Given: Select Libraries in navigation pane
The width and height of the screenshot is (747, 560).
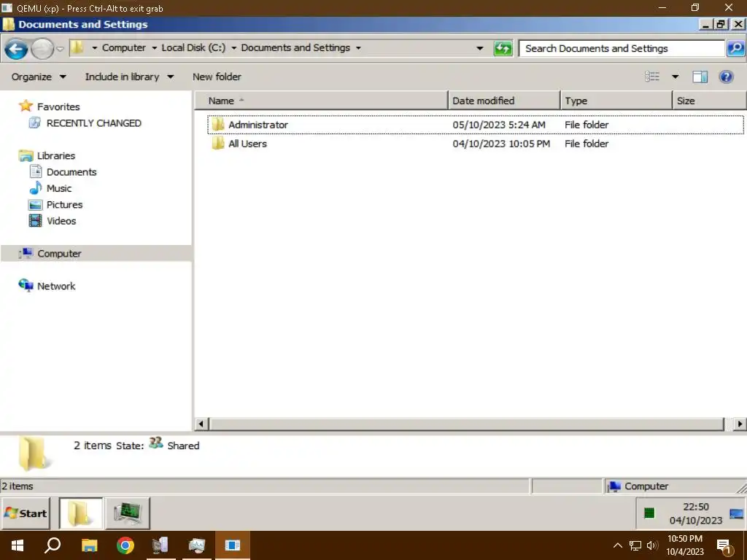Looking at the screenshot, I should [x=47, y=156].
